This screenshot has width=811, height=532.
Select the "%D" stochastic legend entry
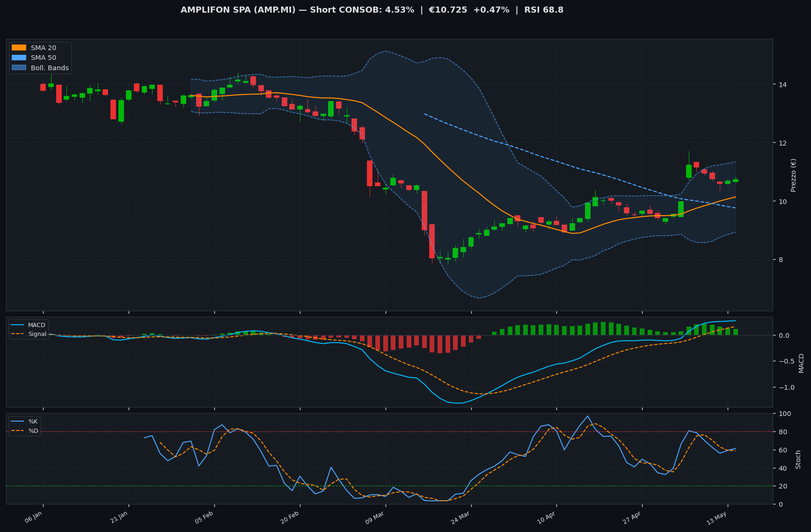click(33, 431)
